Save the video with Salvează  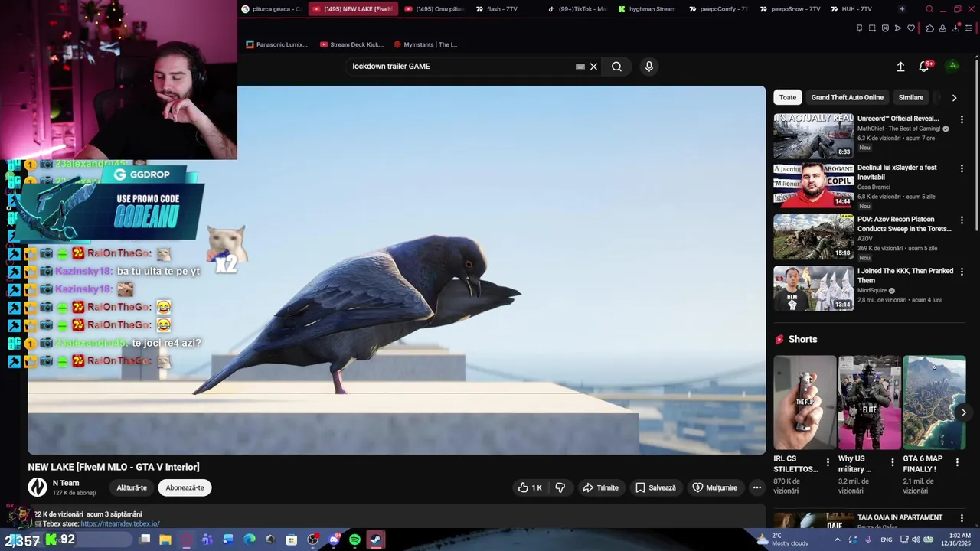(x=656, y=487)
